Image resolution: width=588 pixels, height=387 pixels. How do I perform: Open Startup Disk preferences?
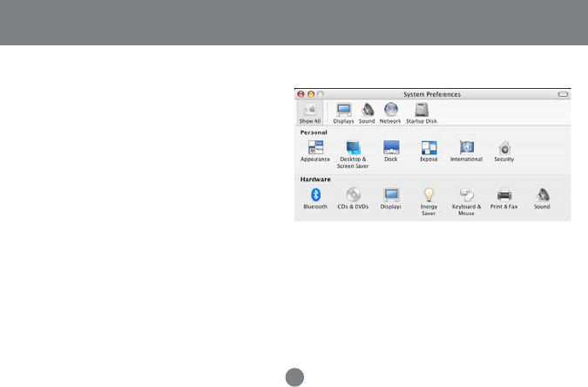(x=422, y=113)
